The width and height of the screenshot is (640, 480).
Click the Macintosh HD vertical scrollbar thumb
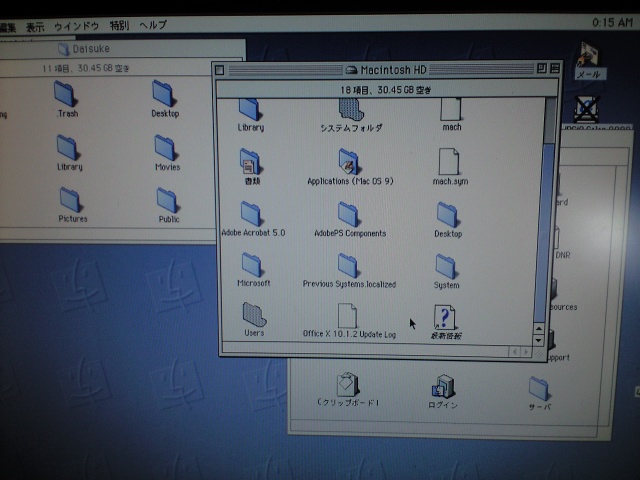pos(545,233)
